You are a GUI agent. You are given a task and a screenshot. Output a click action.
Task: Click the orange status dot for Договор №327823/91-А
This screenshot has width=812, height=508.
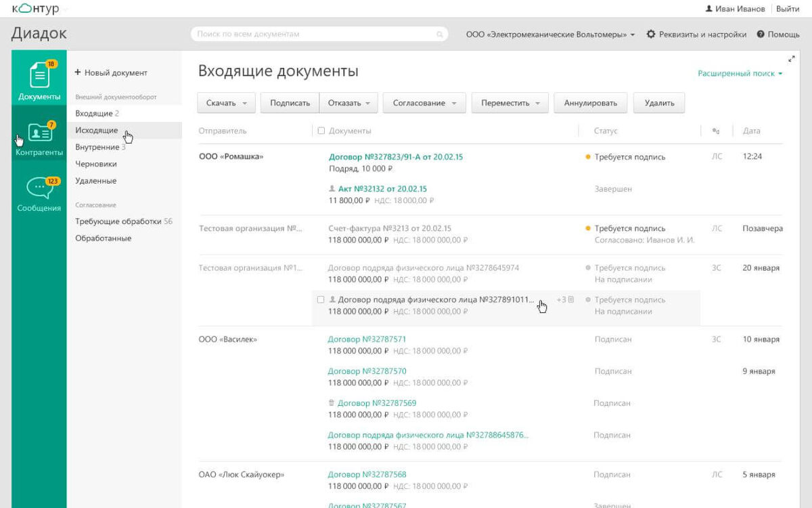588,157
